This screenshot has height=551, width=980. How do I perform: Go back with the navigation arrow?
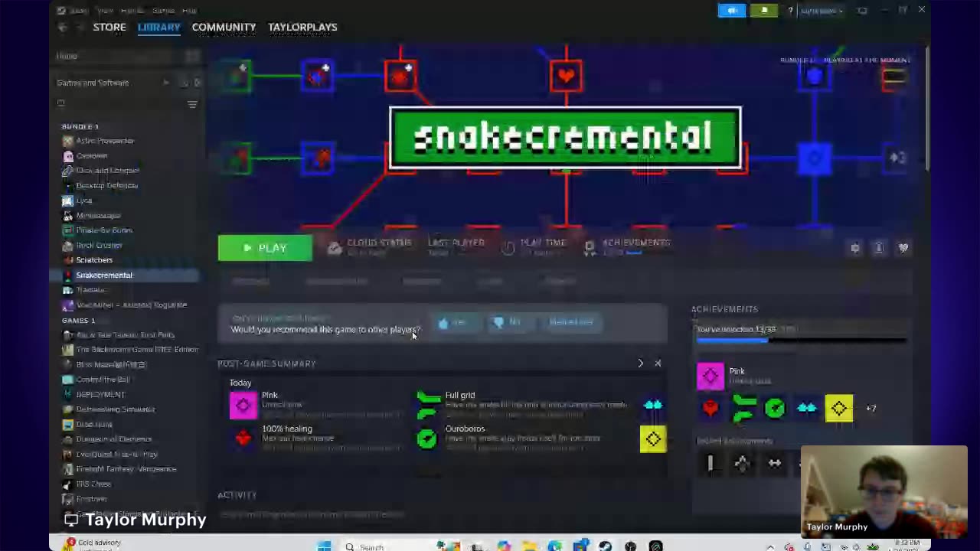pos(62,28)
